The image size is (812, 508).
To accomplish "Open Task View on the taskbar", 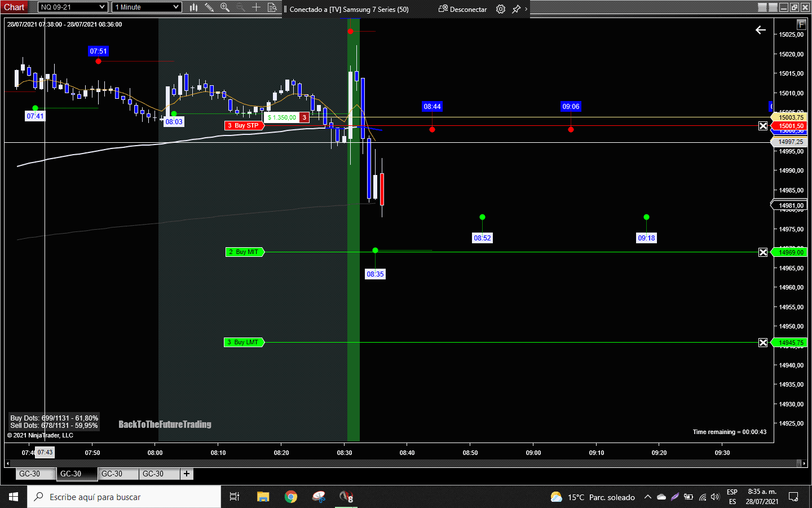I will tap(235, 497).
